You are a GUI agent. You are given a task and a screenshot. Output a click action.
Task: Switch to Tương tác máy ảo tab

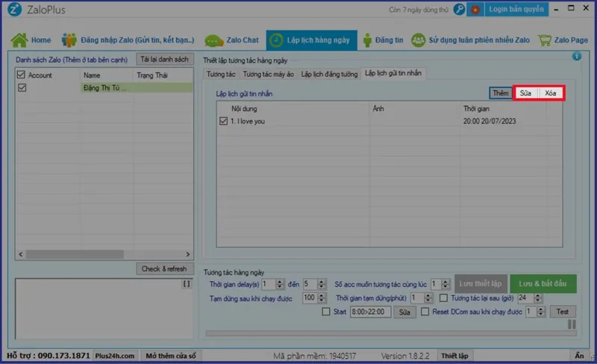[x=267, y=74]
